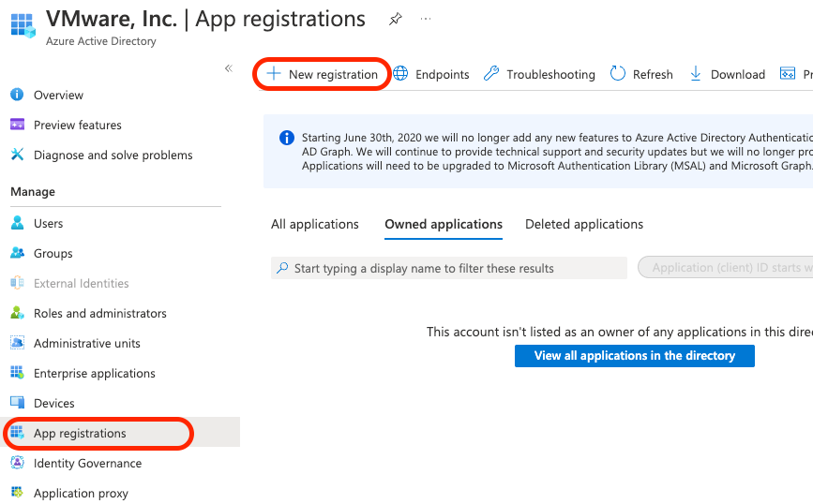Image resolution: width=813 pixels, height=504 pixels.
Task: Switch to the All applications tab
Action: [x=315, y=224]
